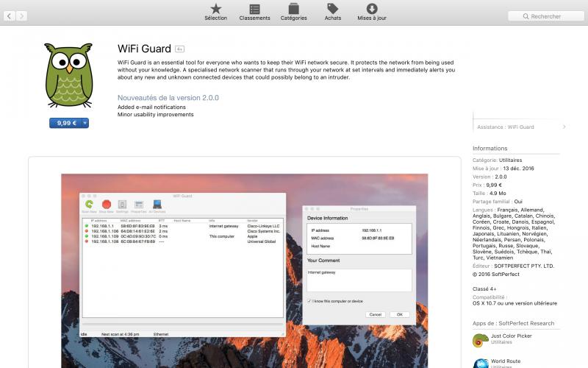
Task: Click 'Next scan at 4:36 pm' status text
Action: point(120,334)
